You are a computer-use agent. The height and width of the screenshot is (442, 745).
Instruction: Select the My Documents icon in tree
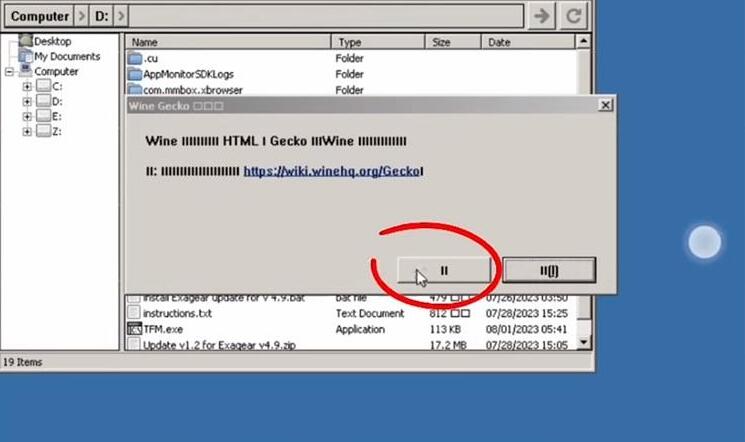[x=25, y=56]
